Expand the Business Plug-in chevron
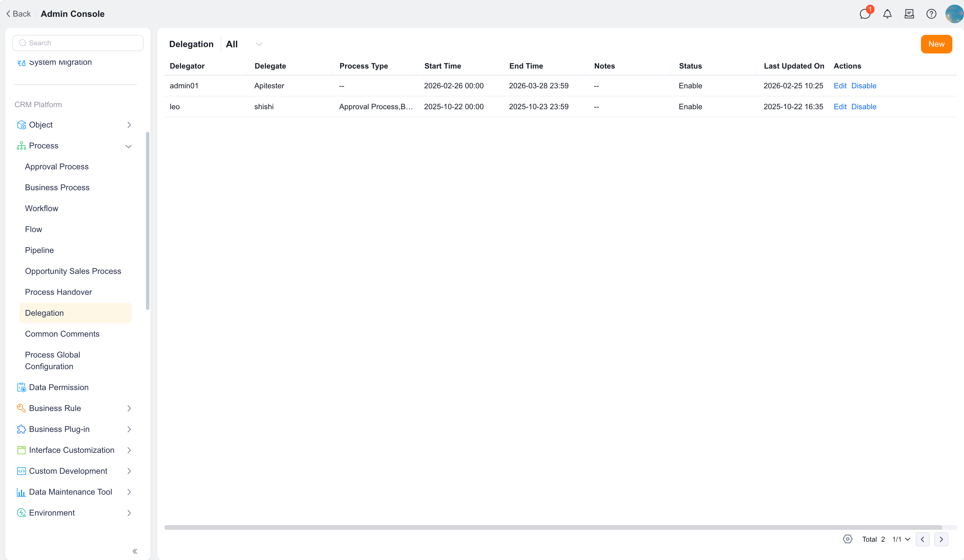The height and width of the screenshot is (560, 964). point(129,429)
